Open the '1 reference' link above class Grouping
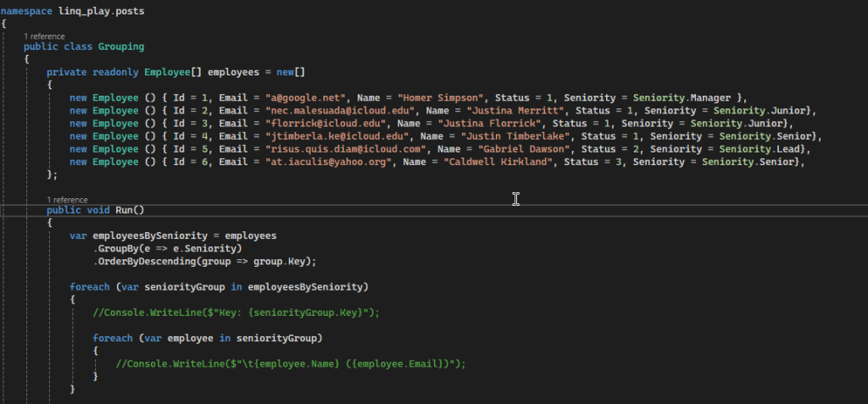Screen dimensions: 868x404 [44, 36]
